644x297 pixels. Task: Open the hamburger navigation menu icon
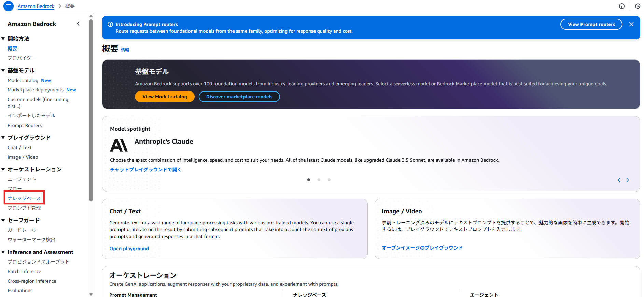pos(9,6)
